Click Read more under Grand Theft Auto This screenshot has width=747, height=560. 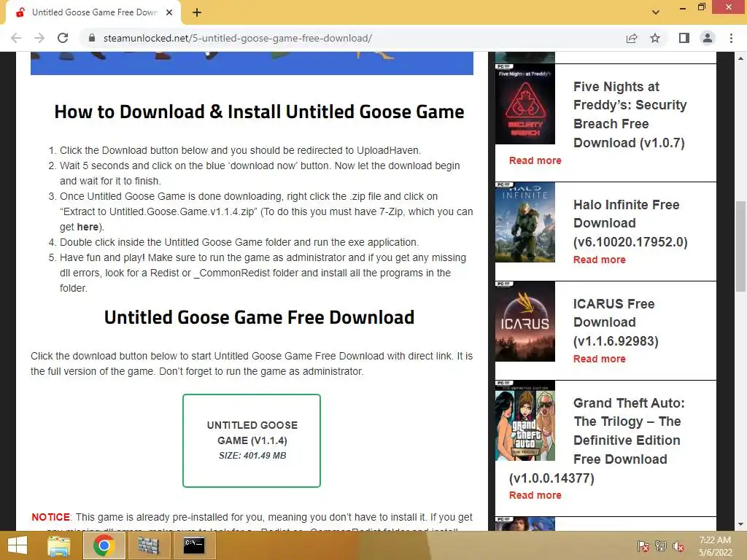[x=535, y=495]
